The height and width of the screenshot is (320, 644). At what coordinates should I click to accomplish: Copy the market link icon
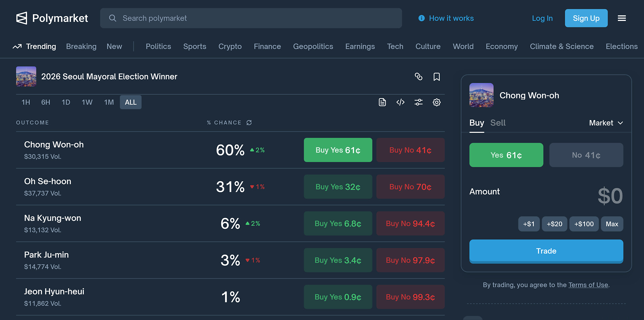[419, 76]
